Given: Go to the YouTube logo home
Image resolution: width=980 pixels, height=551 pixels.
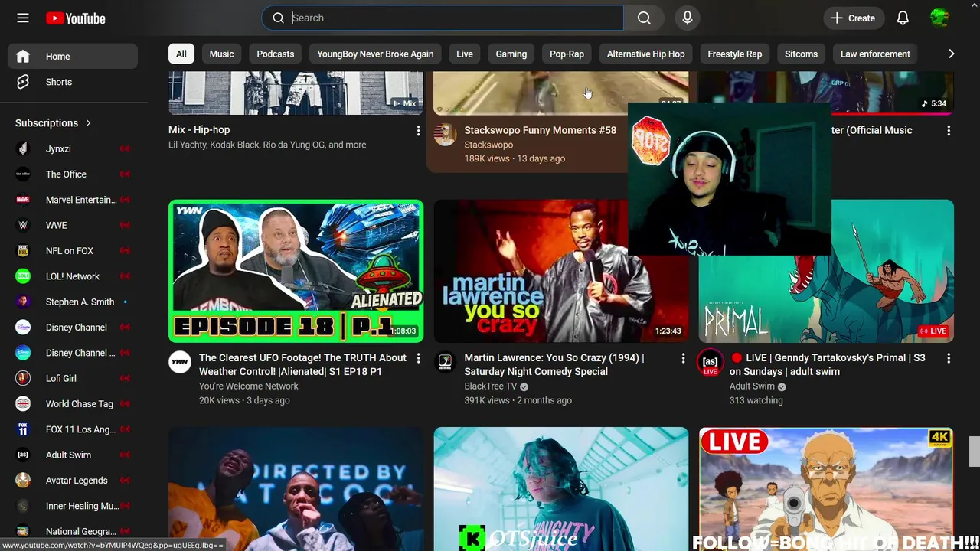Looking at the screenshot, I should click(75, 18).
